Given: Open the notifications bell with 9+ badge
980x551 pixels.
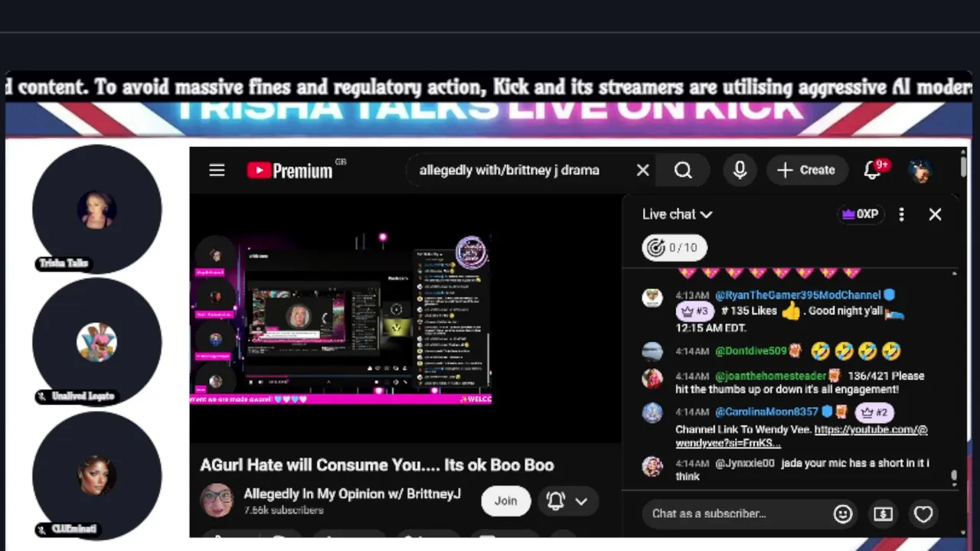Looking at the screenshot, I should pyautogui.click(x=874, y=170).
